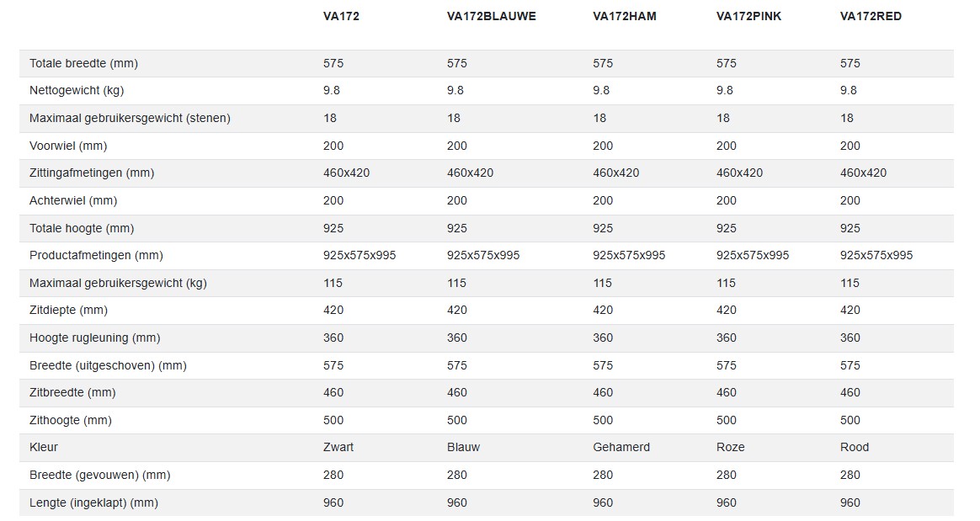Select the Nettogewicht (kg) row label
Screen dimensions: 980x521
click(77, 90)
